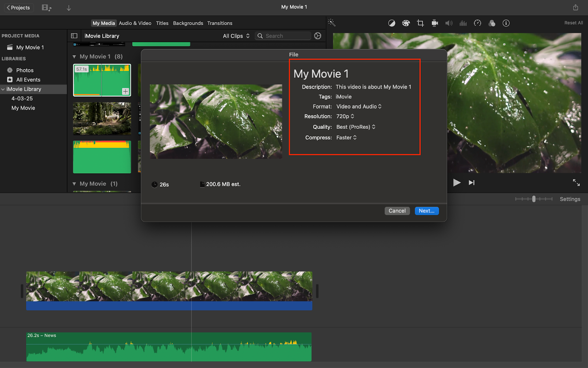Collapse the My Movie 1 clip group

point(74,57)
